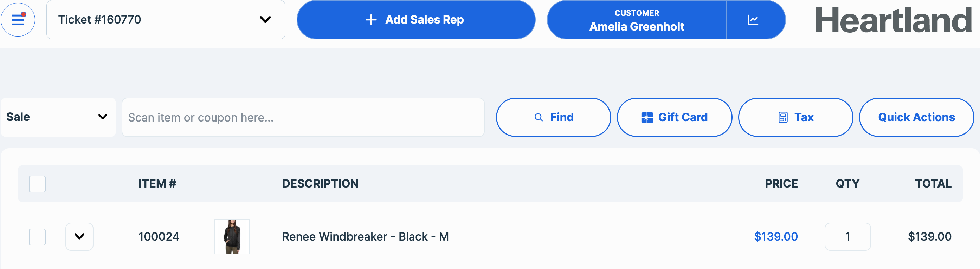Open the Quick Actions menu

916,117
